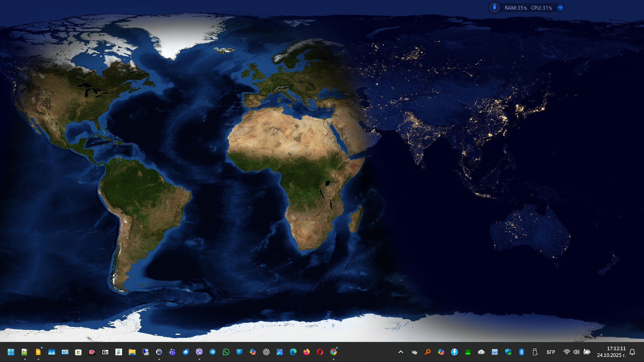This screenshot has width=644, height=362.
Task: Open Viber from the taskbar
Action: [x=199, y=352]
